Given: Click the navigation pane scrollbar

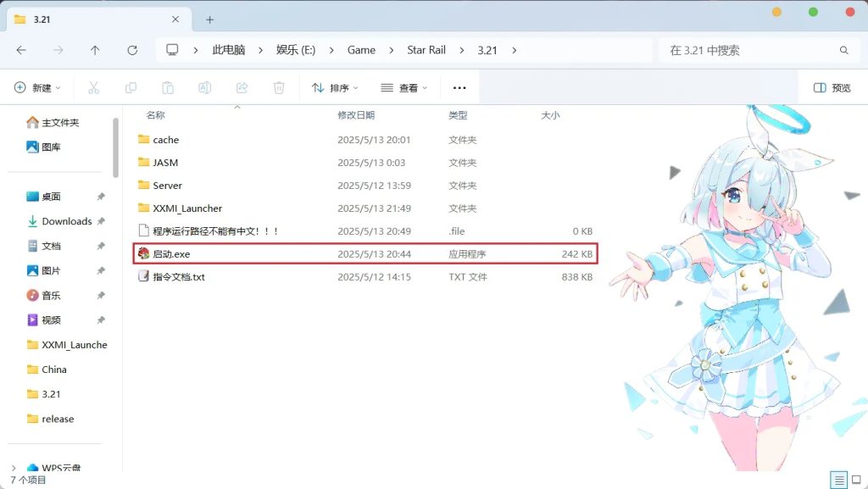Looking at the screenshot, I should click(x=115, y=147).
